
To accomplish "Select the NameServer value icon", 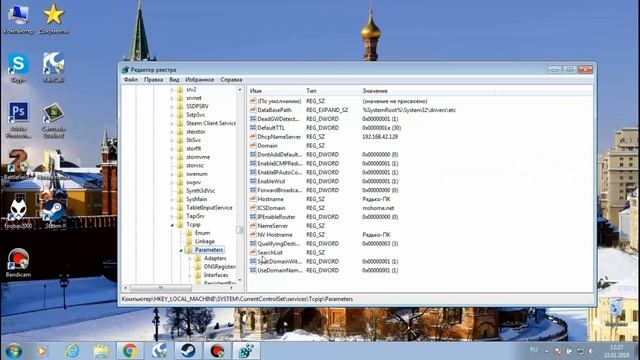I will 253,226.
